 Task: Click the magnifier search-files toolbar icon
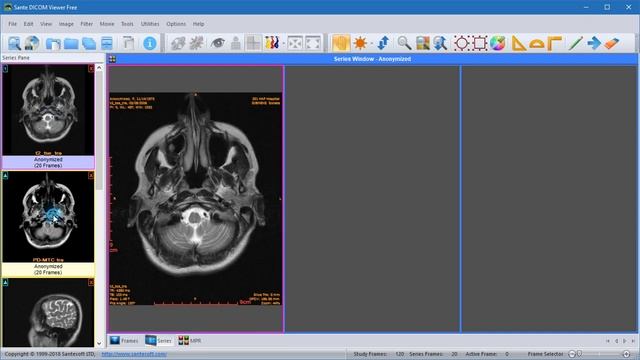coord(14,43)
